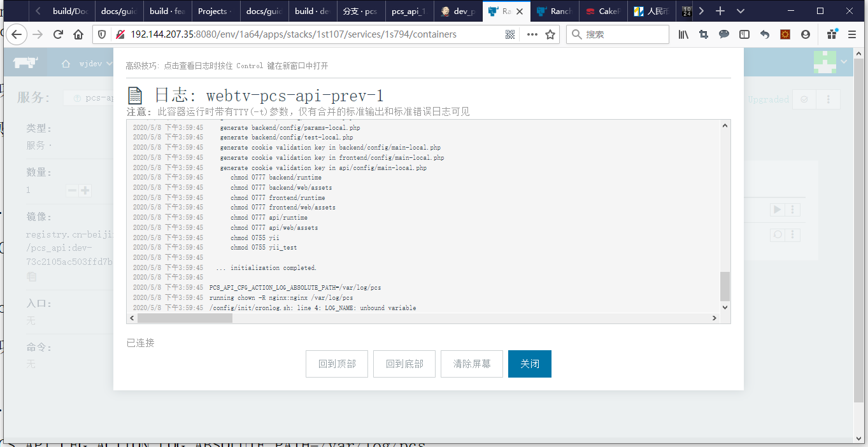Switch to the build/Doc tab
The image size is (868, 447).
(x=70, y=11)
